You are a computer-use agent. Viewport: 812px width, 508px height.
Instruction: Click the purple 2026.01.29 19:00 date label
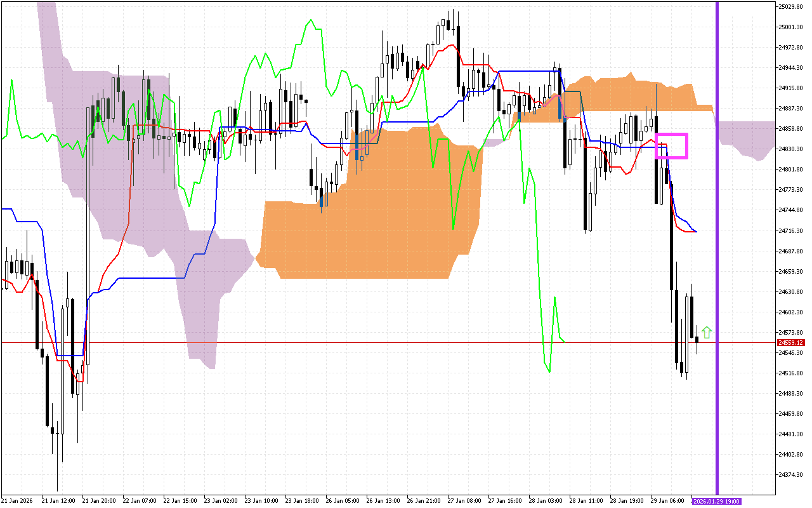[x=716, y=501]
